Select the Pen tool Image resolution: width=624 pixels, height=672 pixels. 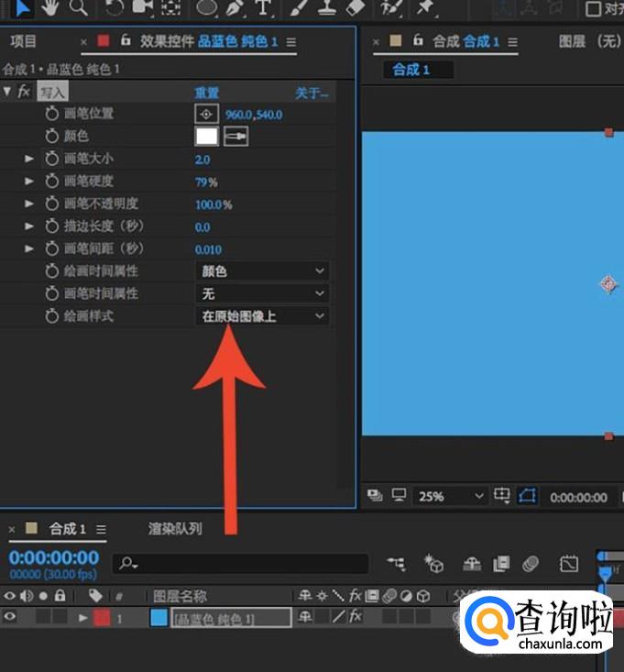235,7
